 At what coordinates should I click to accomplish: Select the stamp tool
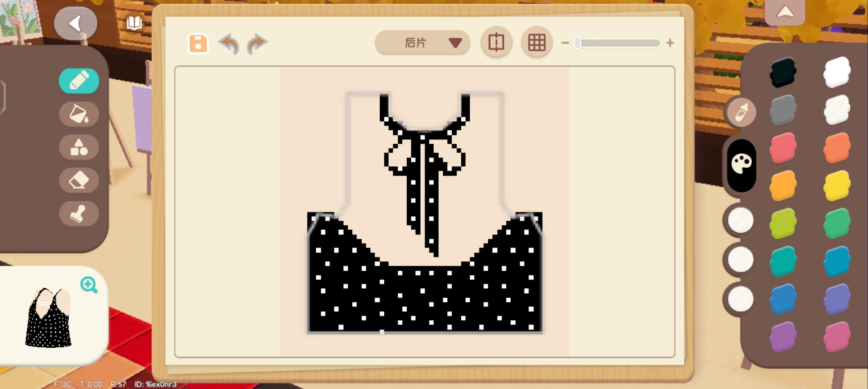coord(79,214)
